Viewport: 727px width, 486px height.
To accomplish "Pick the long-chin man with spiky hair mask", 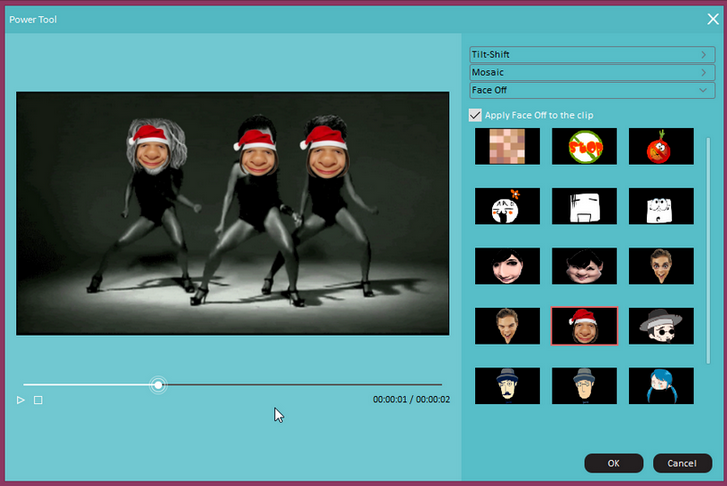I will click(x=661, y=266).
